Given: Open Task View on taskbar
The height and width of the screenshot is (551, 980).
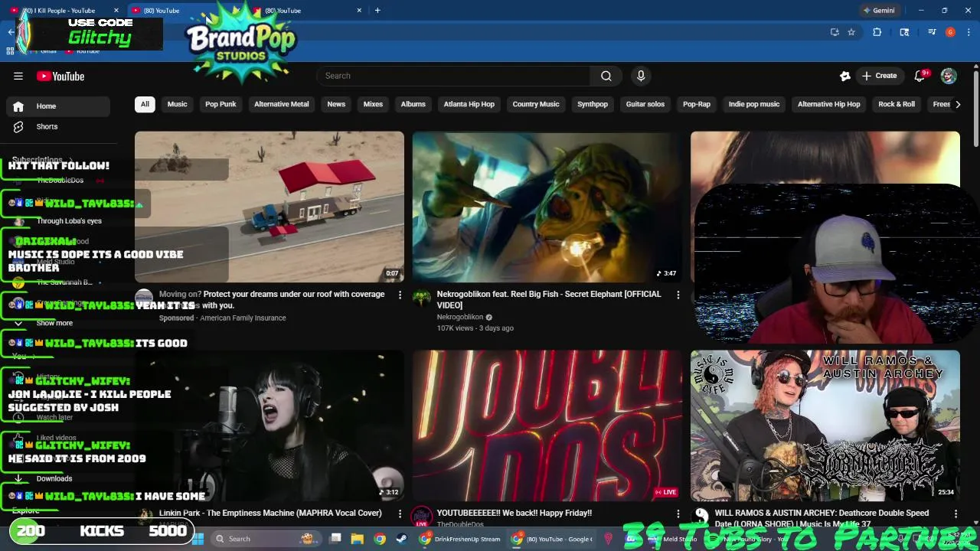Looking at the screenshot, I should tap(335, 539).
